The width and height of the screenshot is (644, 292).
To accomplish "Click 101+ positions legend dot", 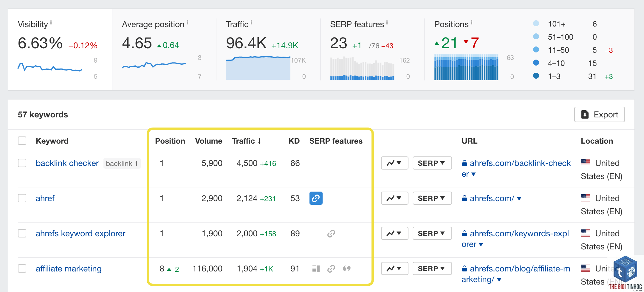I will (x=536, y=23).
